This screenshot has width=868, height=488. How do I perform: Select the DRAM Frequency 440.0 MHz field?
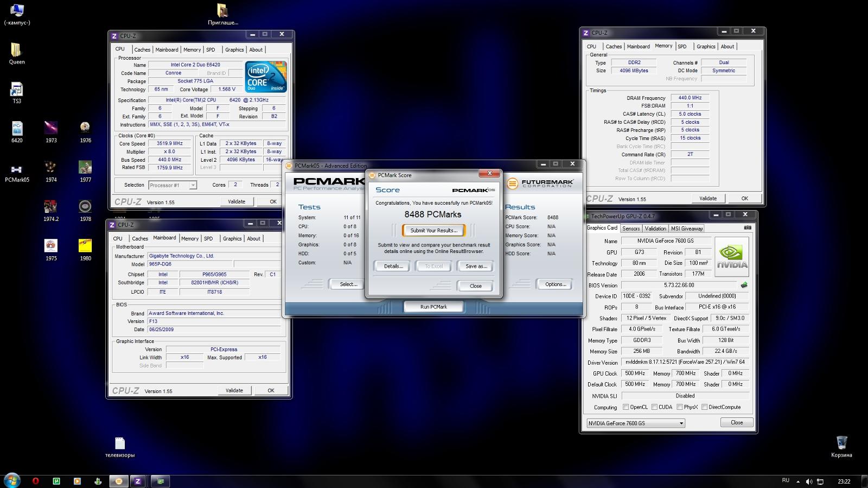690,98
